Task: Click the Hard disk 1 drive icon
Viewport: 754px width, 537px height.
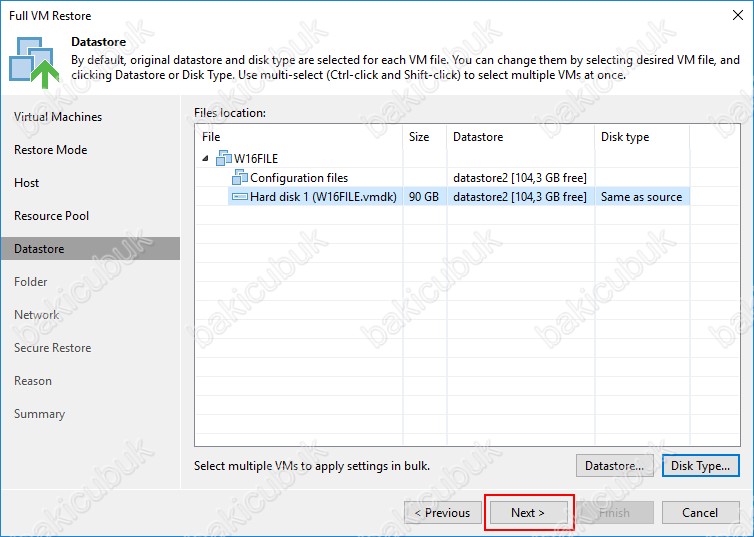Action: 239,197
